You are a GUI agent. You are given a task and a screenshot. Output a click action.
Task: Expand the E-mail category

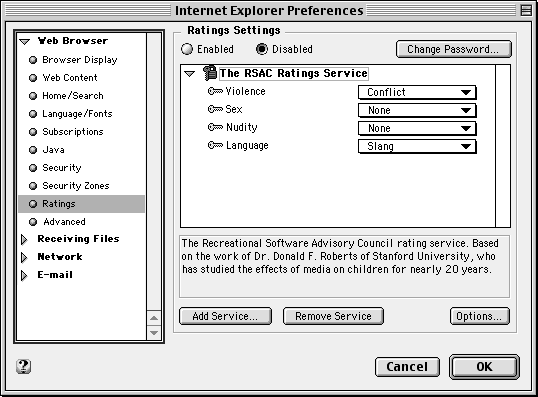24,275
